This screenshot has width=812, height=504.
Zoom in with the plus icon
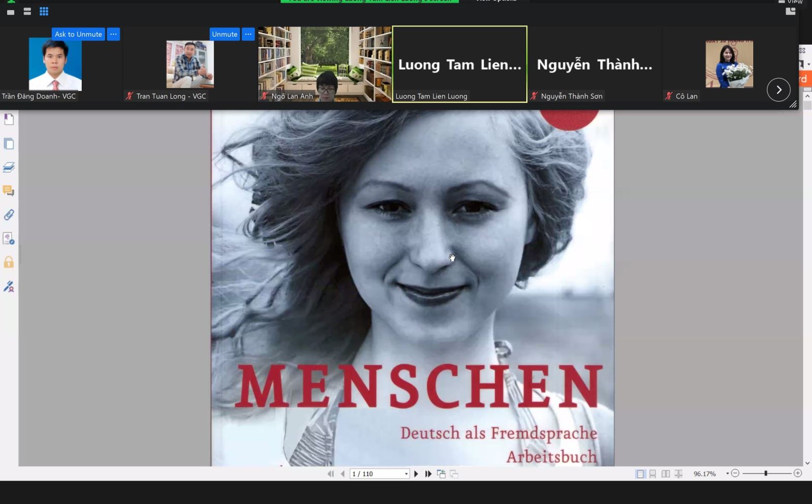click(x=798, y=473)
